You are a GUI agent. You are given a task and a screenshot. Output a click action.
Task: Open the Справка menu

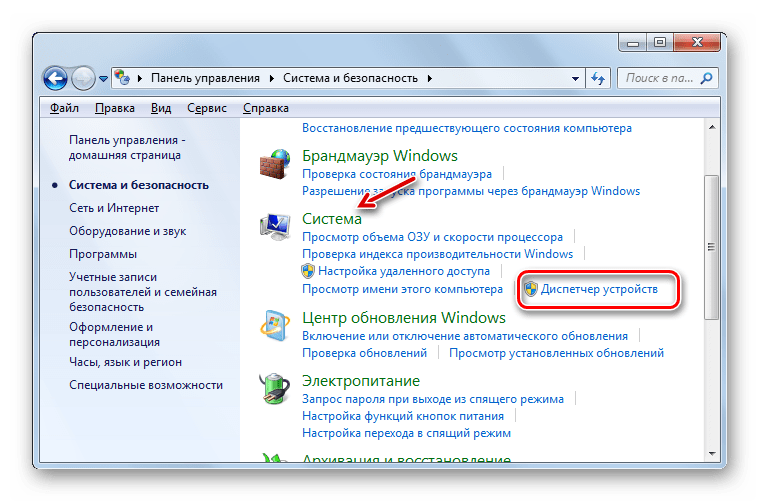point(266,108)
